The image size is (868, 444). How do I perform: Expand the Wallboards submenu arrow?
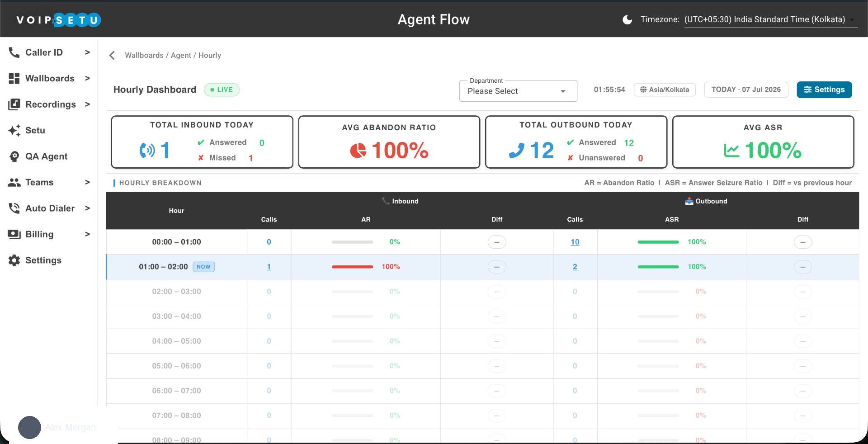87,78
